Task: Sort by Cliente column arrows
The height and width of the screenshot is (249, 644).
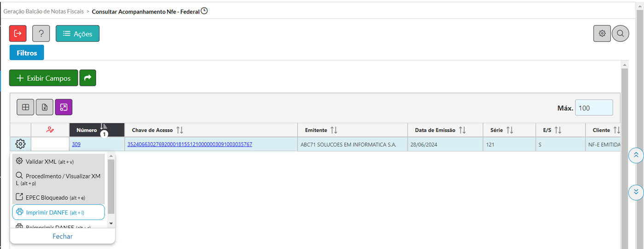Action: point(617,130)
